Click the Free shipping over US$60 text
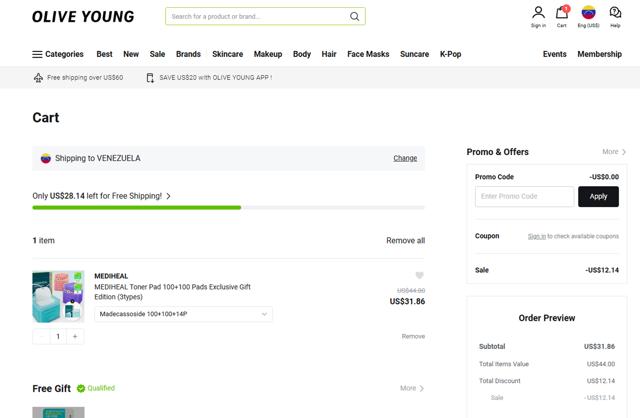 pos(85,78)
